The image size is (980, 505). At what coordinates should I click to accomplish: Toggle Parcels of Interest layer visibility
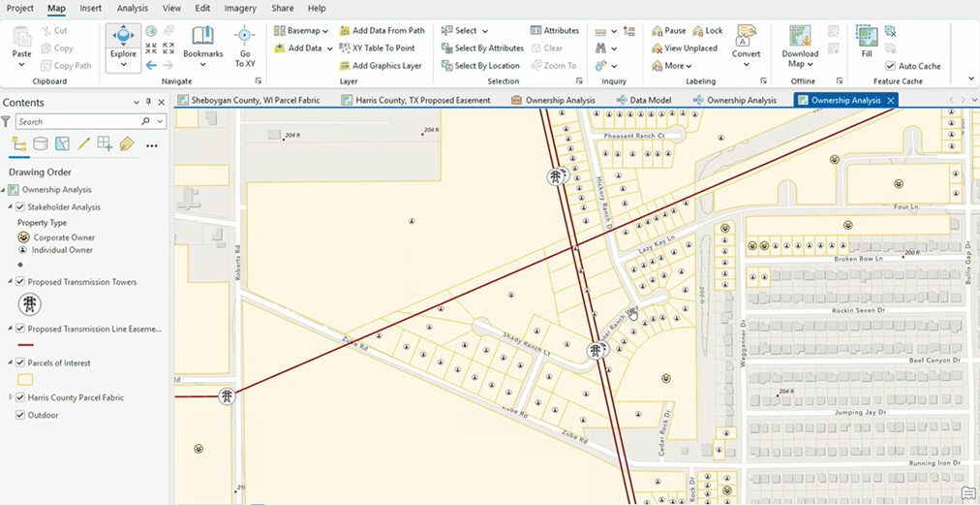coord(20,363)
